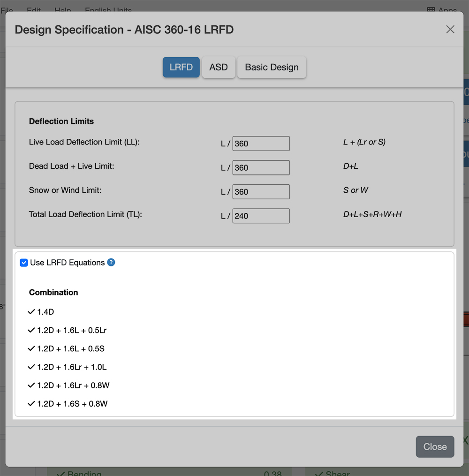The height and width of the screenshot is (476, 469).
Task: Edit the Total Load Deflection Limit field
Action: [261, 216]
